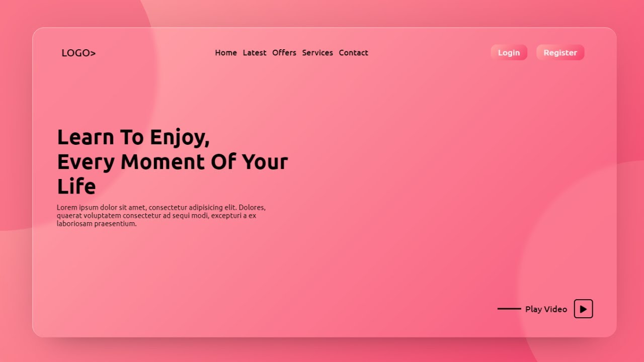Viewport: 644px width, 362px height.
Task: Click the Play Video label
Action: point(546,309)
